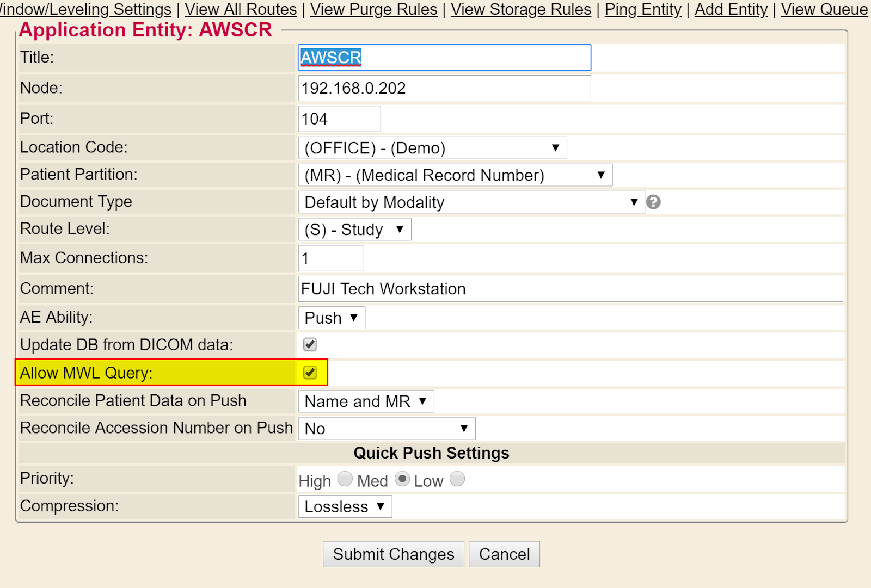Toggle the Allow MWL Query checkbox

(x=310, y=373)
